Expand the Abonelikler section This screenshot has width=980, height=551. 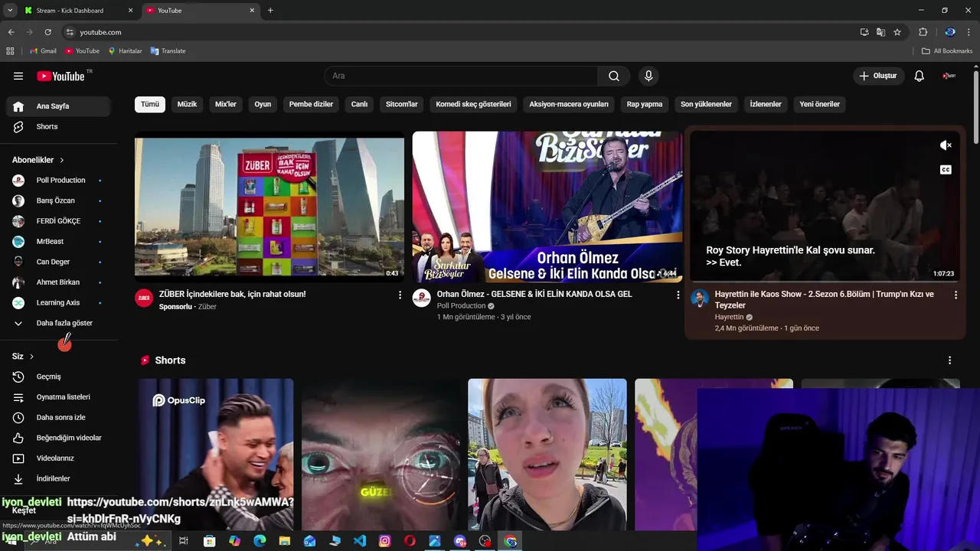click(x=38, y=160)
